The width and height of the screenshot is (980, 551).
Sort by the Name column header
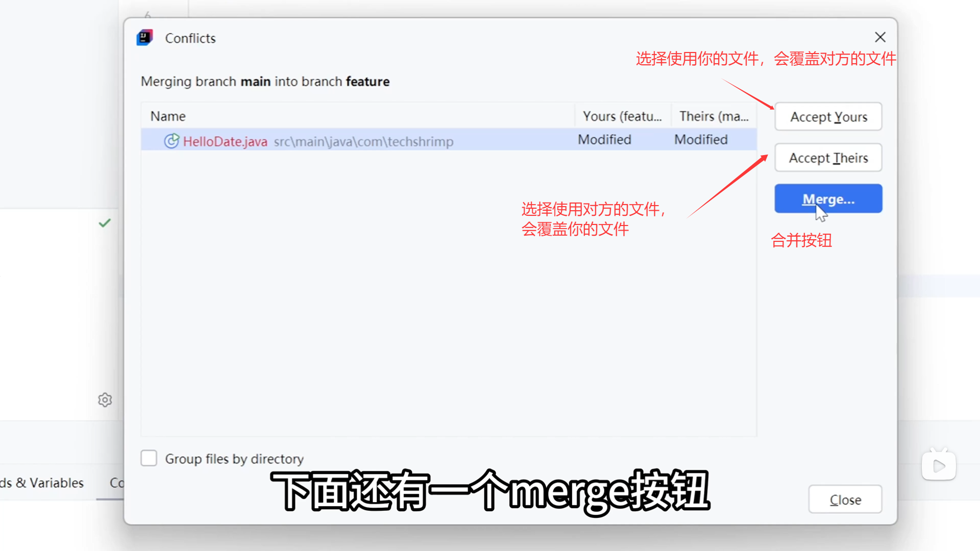pyautogui.click(x=168, y=116)
